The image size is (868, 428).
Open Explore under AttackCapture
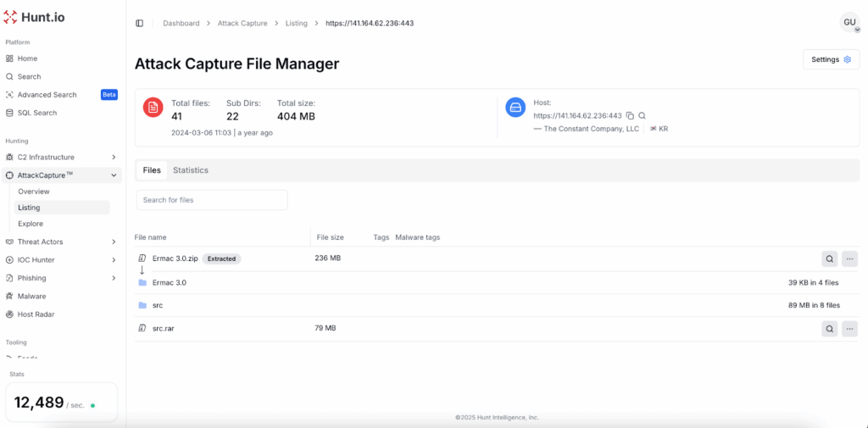point(31,225)
